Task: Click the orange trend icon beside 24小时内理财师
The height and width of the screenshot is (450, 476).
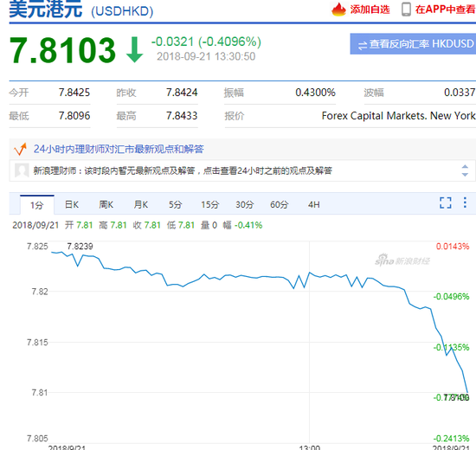Action: [21, 149]
